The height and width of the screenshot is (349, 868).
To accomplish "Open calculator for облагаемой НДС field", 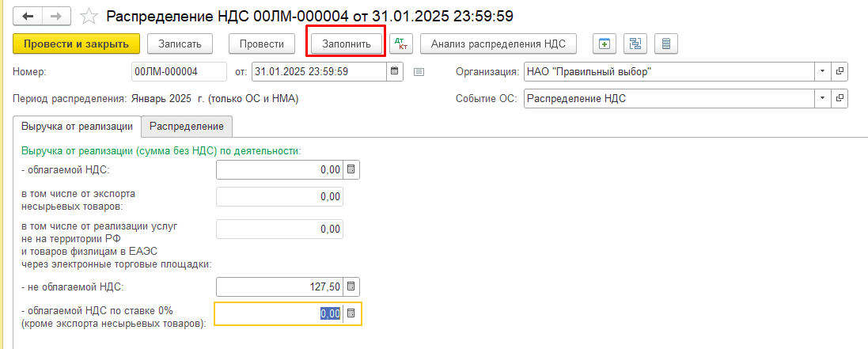I will pos(352,169).
